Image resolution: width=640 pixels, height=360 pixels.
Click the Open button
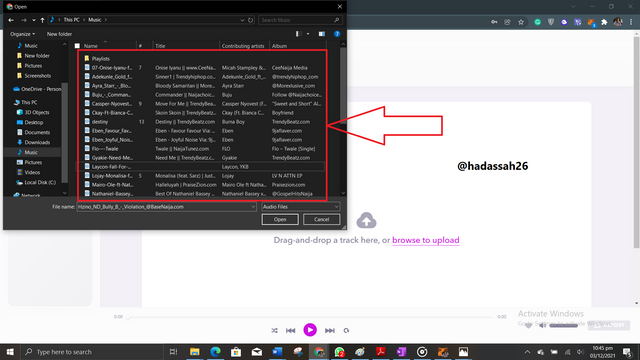280,220
